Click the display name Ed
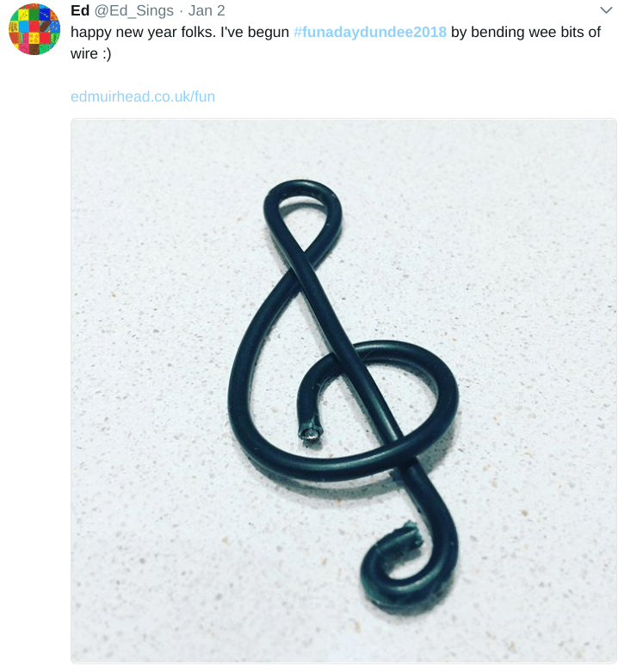This screenshot has height=672, width=624. [79, 10]
